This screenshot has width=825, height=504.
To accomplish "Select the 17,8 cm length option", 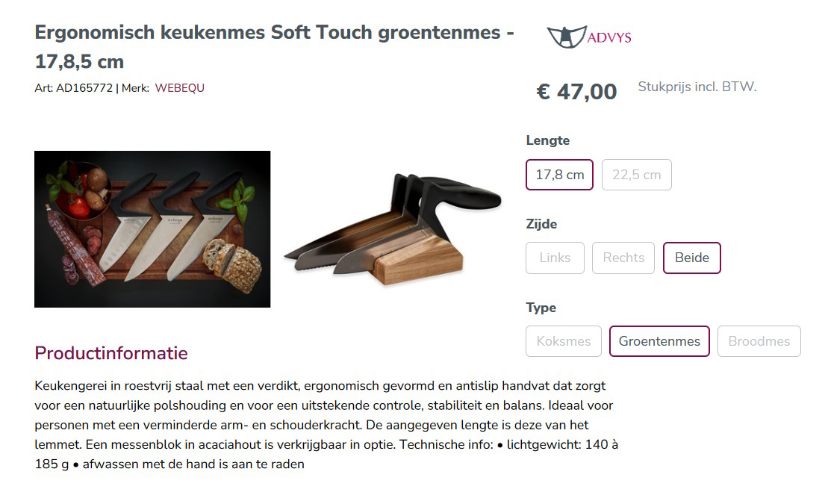I will coord(559,174).
